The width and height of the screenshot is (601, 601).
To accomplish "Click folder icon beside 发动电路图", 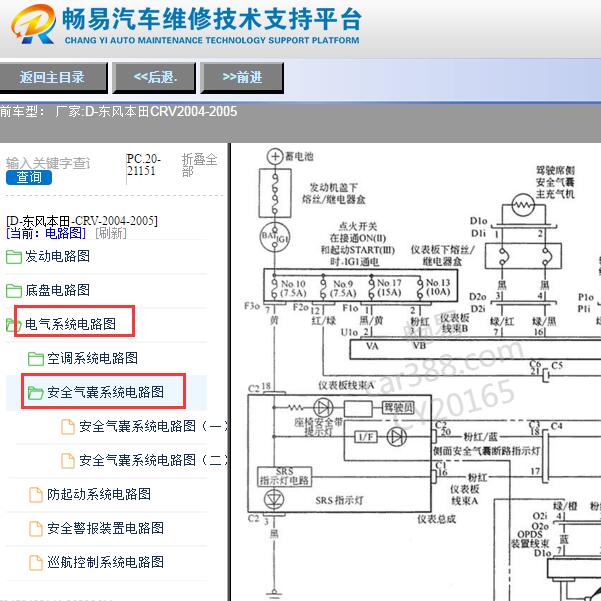I will [14, 257].
